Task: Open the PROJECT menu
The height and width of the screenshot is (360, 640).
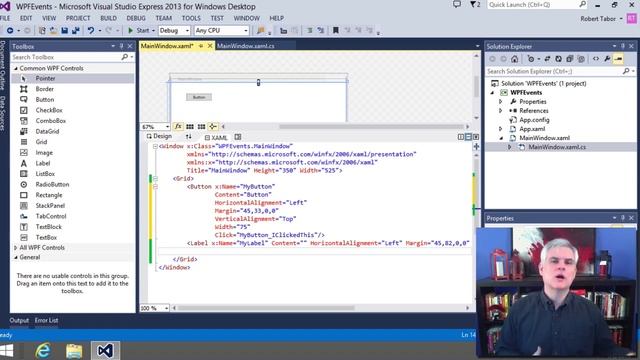Action: point(78,18)
